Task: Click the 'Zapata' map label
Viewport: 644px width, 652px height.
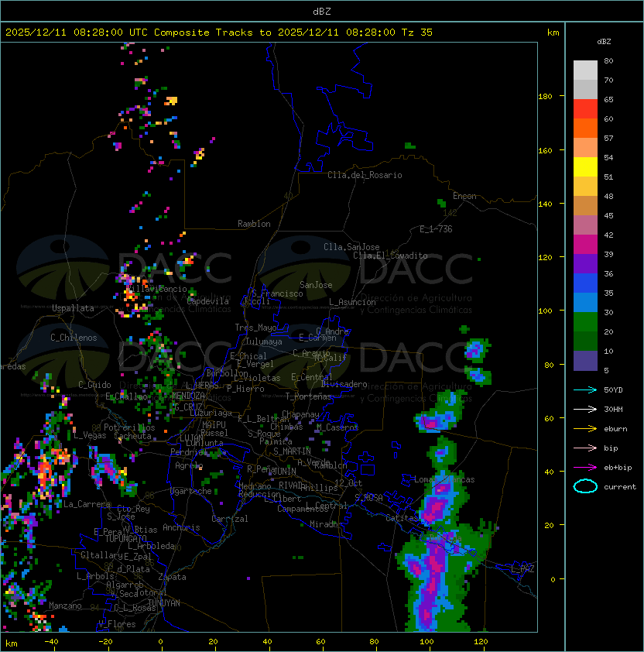Action: click(x=172, y=577)
